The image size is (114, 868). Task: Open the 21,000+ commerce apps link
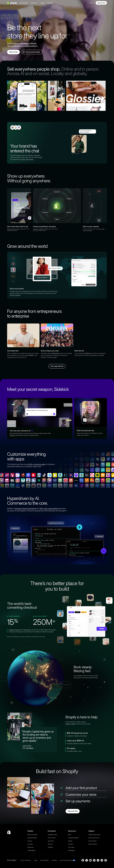[x=36, y=464]
